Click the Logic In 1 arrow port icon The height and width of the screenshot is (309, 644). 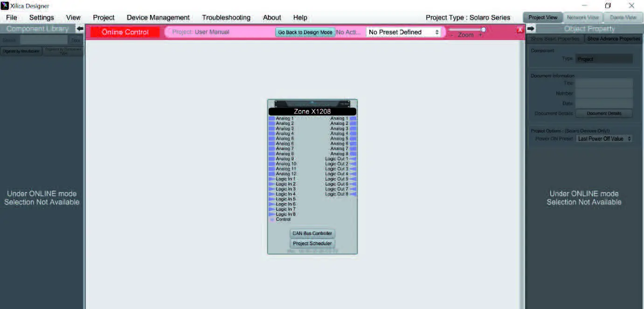pos(271,179)
